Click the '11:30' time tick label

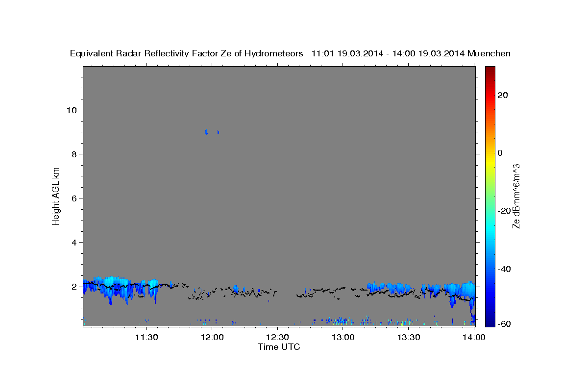point(147,337)
